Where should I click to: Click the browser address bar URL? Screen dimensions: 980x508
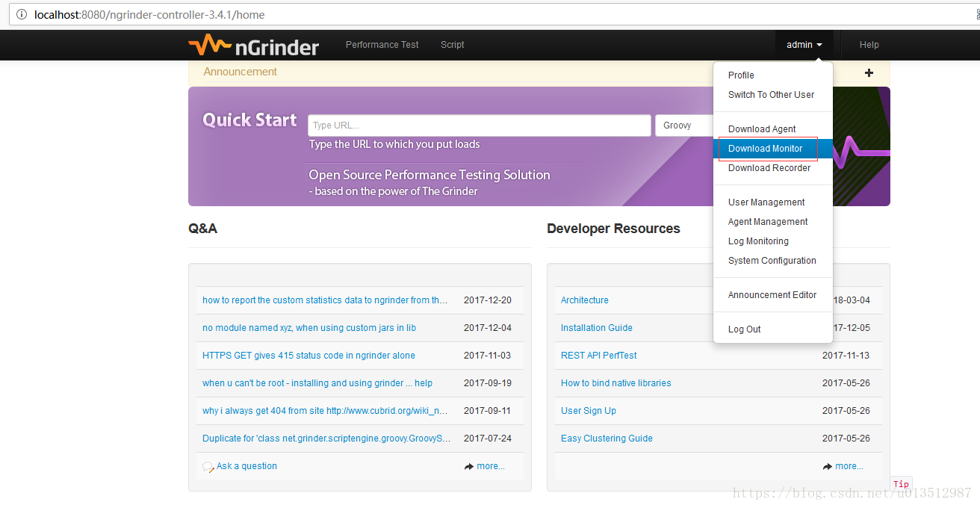point(149,15)
